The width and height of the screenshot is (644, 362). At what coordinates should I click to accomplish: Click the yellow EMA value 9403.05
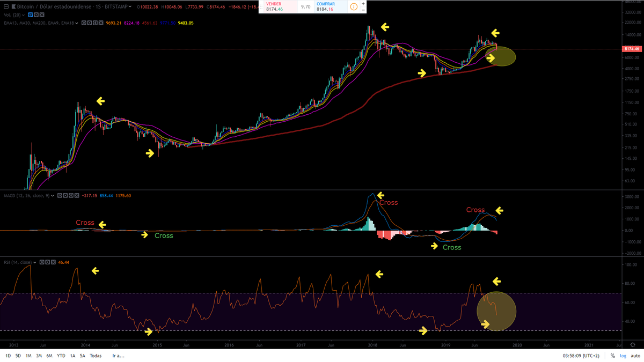pyautogui.click(x=186, y=23)
